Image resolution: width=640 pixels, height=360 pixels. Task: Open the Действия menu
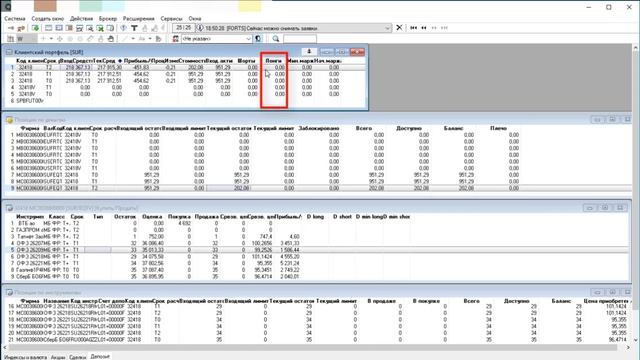81,18
